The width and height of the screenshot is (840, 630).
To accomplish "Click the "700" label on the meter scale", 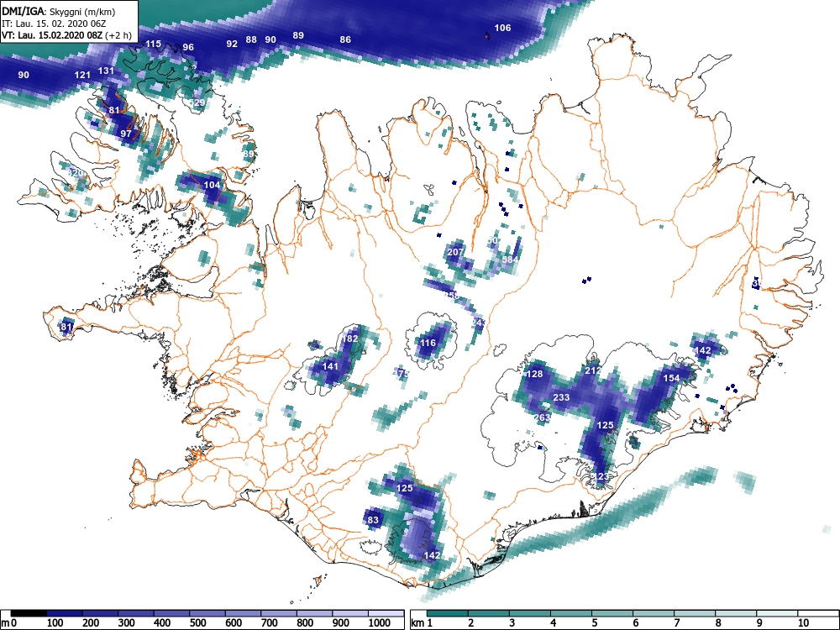I will pos(270,623).
